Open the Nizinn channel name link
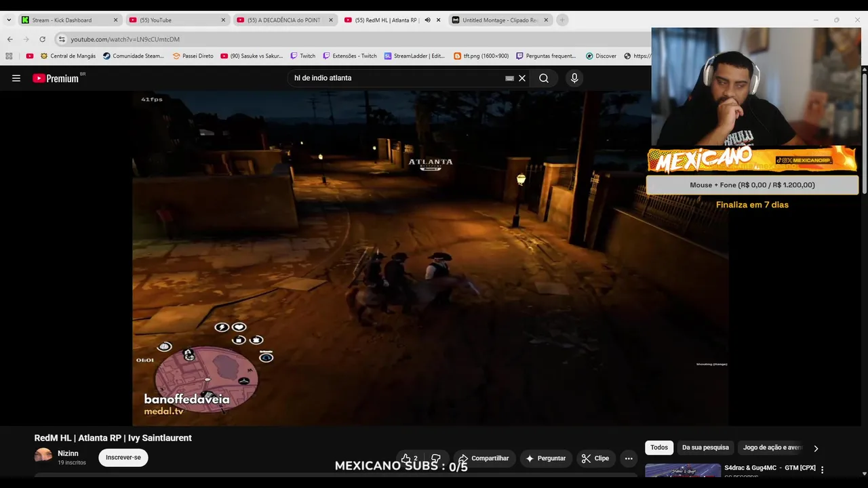 68,453
